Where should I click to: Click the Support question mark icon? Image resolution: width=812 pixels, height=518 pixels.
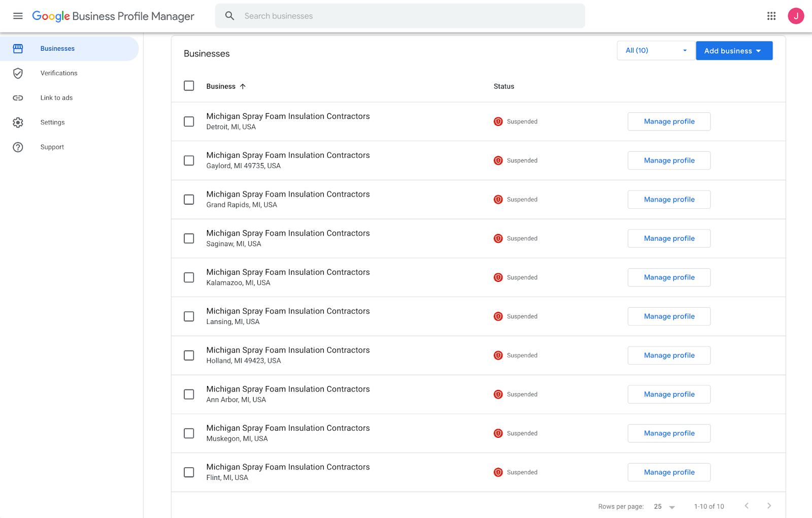pos(18,147)
